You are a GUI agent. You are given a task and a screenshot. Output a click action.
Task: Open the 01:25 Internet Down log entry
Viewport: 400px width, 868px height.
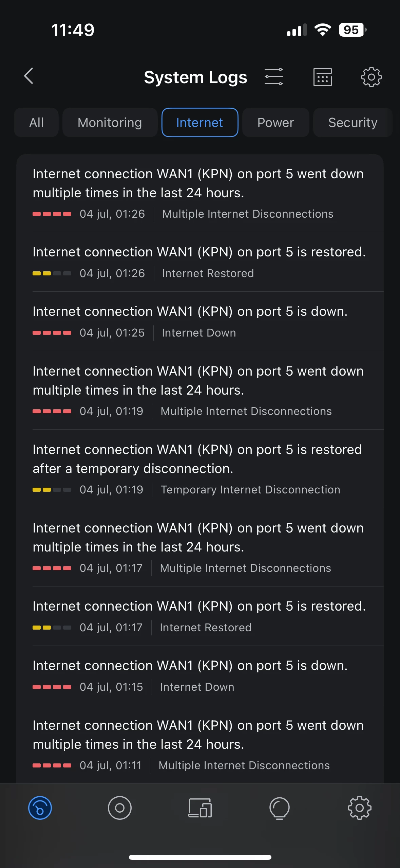[200, 321]
